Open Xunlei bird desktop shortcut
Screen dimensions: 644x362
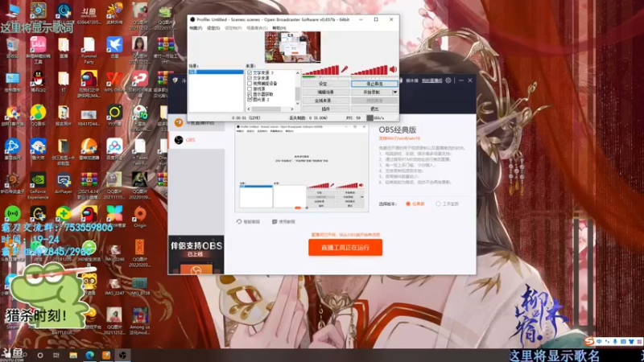114,47
